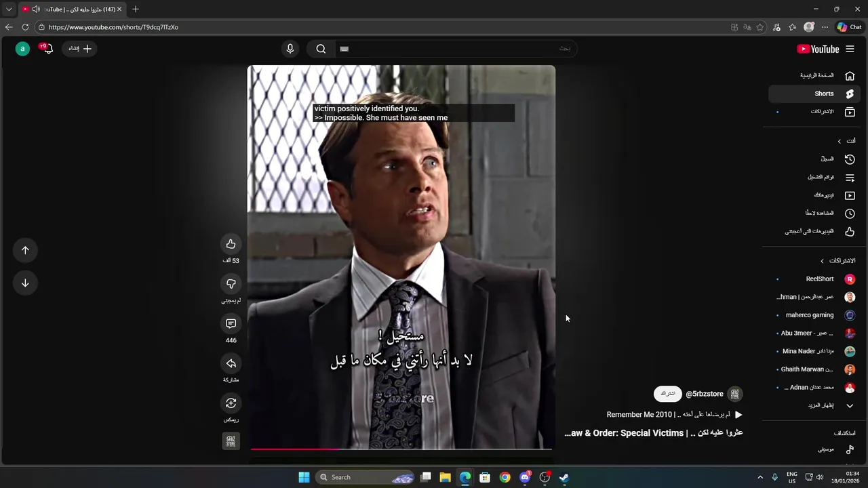Open OBS Studio from taskbar
868x488 pixels.
pos(544,477)
